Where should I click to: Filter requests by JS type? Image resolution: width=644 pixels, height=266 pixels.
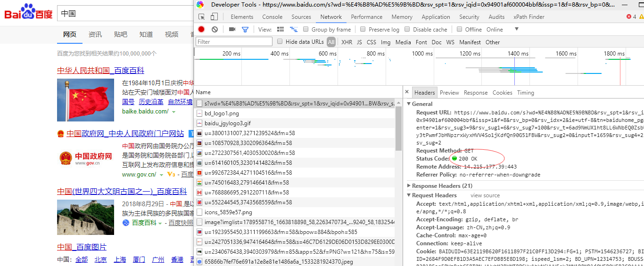tap(359, 42)
